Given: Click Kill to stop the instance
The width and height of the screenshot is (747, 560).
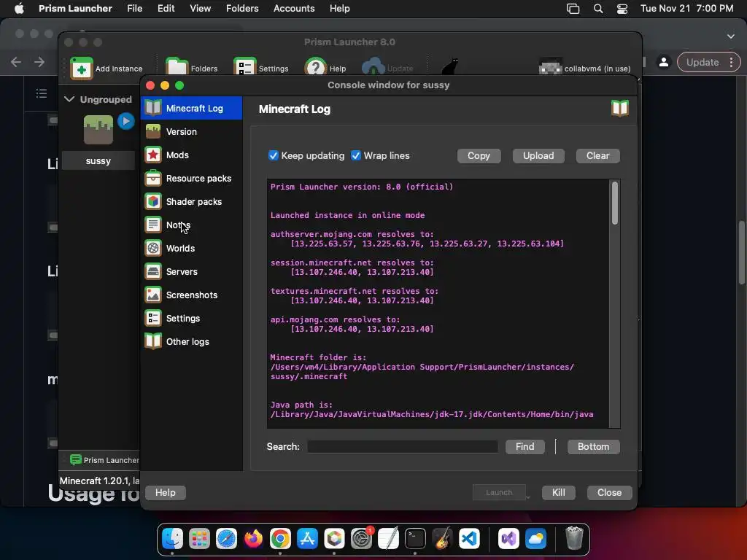Looking at the screenshot, I should click(x=558, y=492).
